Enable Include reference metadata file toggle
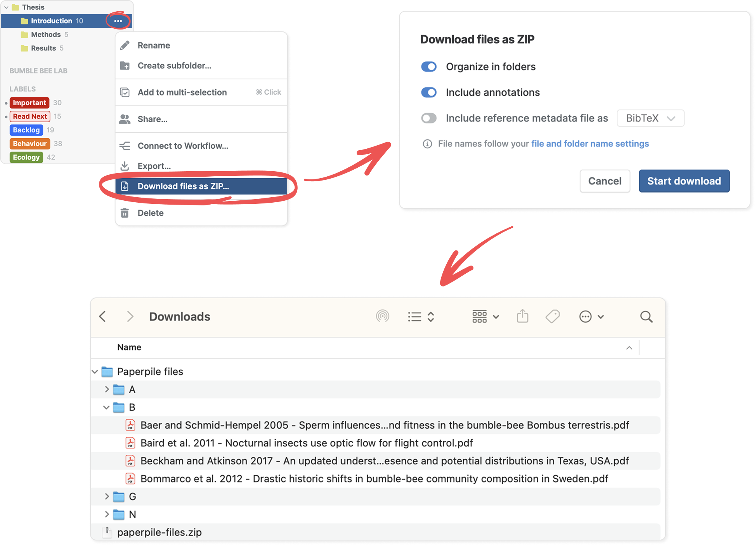The image size is (756, 556). tap(429, 118)
